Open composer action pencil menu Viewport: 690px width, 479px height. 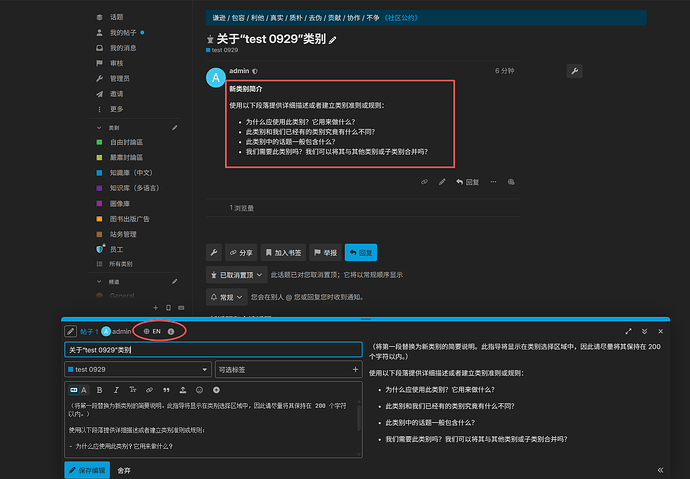[x=70, y=331]
